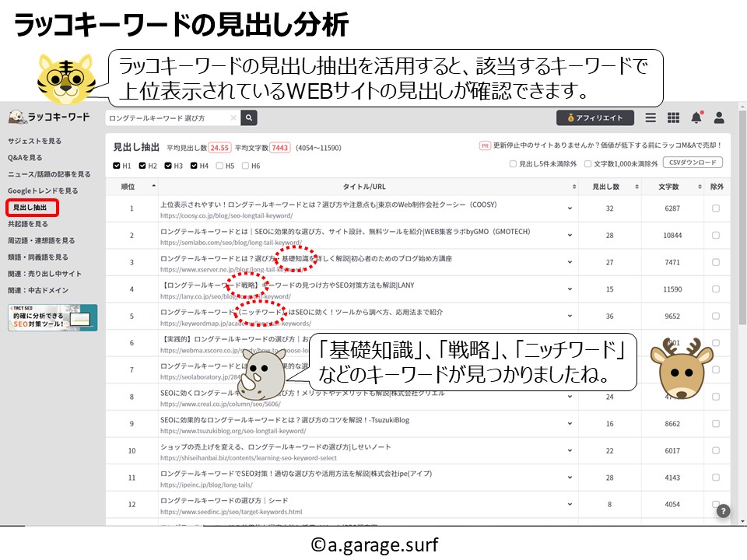Open semlabo.com URL link
The width and height of the screenshot is (747, 560).
coord(231,243)
